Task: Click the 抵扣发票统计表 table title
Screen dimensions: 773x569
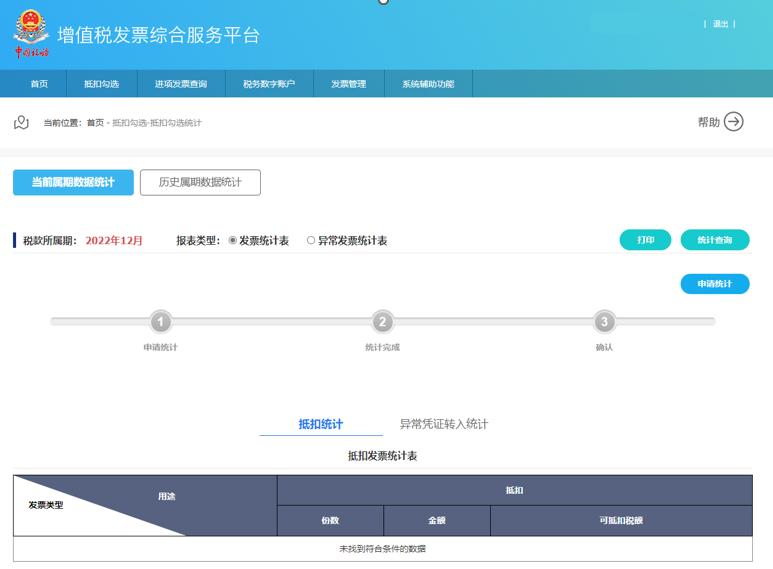Action: pos(383,456)
